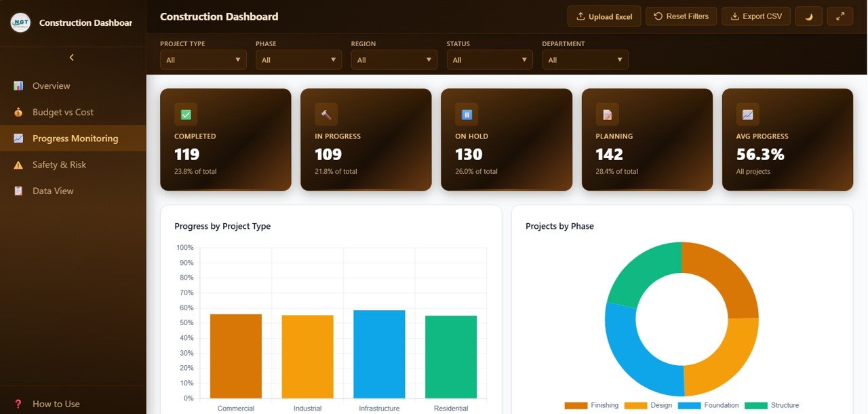Click the Reset Filters button

coord(681,16)
